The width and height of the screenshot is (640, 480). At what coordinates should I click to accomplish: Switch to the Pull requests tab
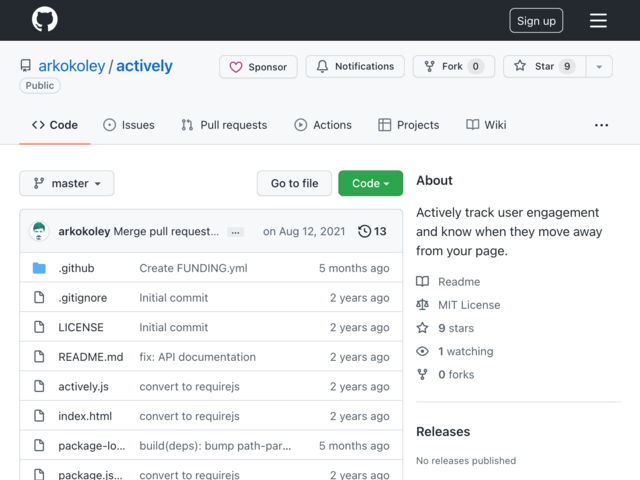click(224, 125)
